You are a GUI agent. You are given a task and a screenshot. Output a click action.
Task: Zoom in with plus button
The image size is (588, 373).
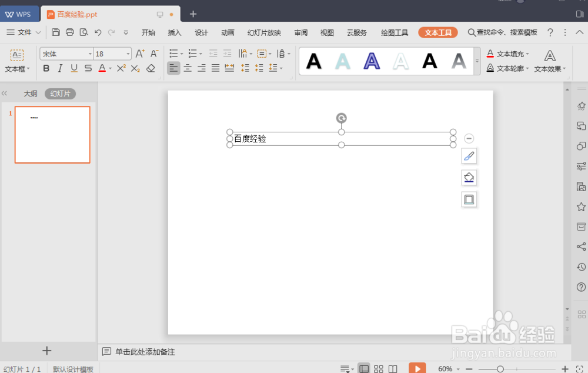tap(564, 369)
